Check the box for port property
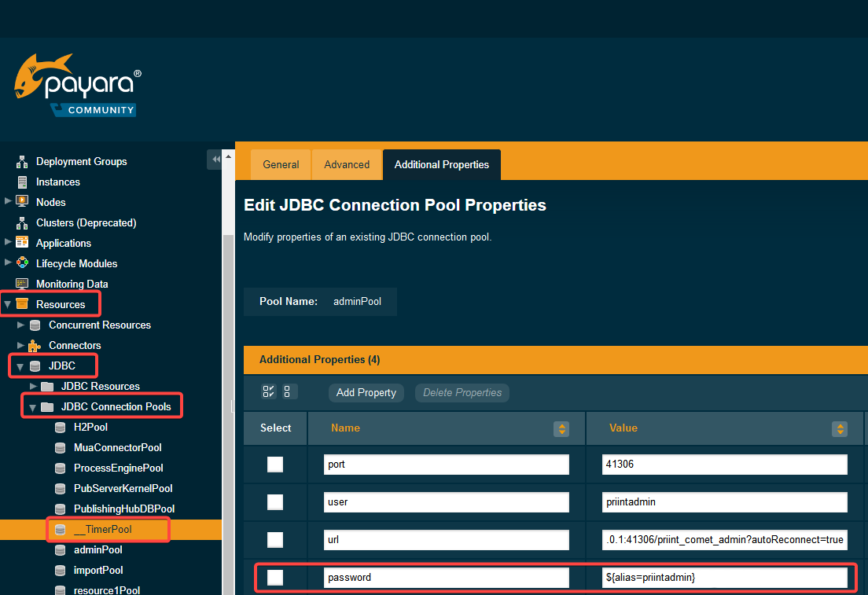Image resolution: width=868 pixels, height=595 pixels. [275, 465]
